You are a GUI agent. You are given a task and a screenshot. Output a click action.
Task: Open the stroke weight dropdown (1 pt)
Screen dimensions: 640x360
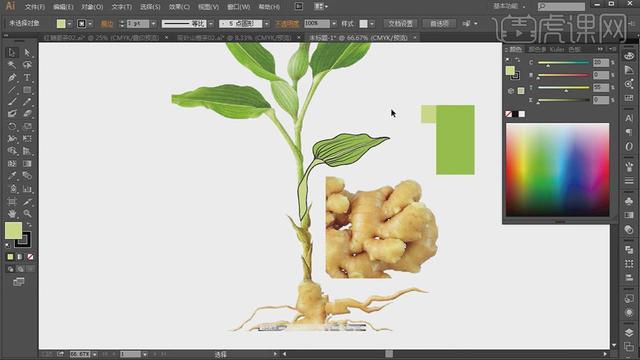click(153, 24)
